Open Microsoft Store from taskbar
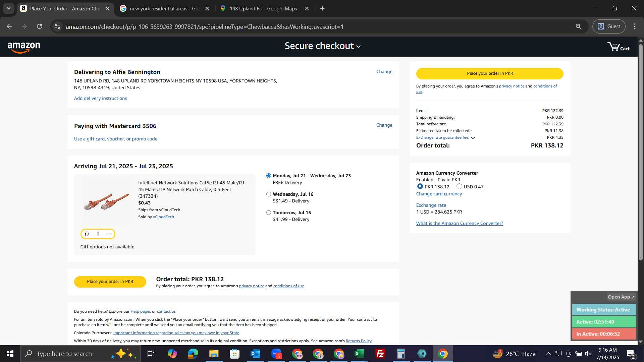This screenshot has height=362, width=644. (x=234, y=354)
